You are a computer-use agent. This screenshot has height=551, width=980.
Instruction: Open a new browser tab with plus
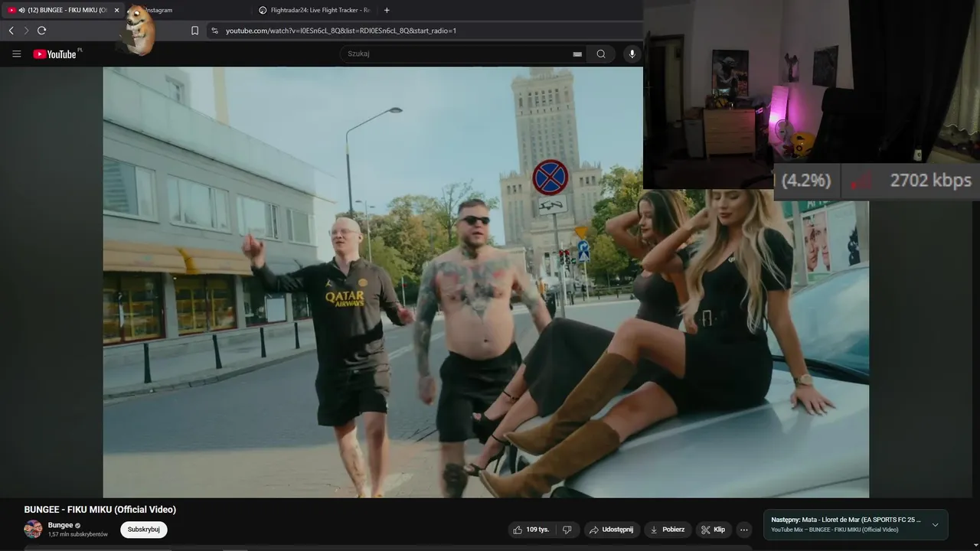tap(387, 10)
